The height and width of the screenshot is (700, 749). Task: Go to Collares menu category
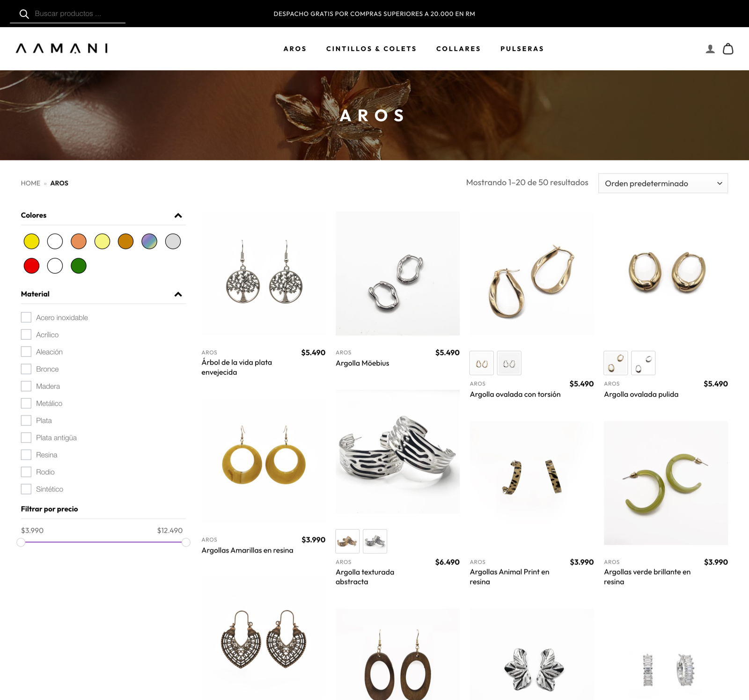point(458,49)
